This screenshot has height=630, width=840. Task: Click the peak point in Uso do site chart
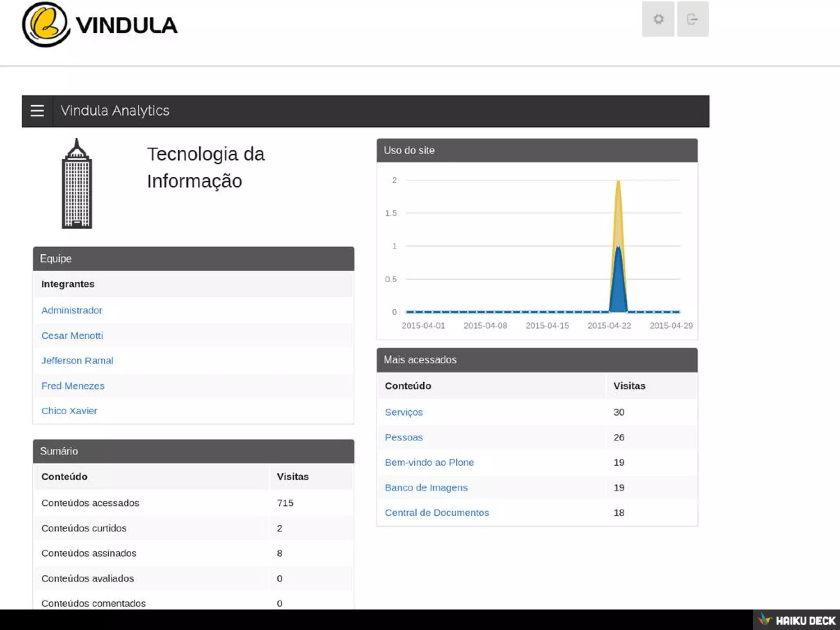[618, 181]
